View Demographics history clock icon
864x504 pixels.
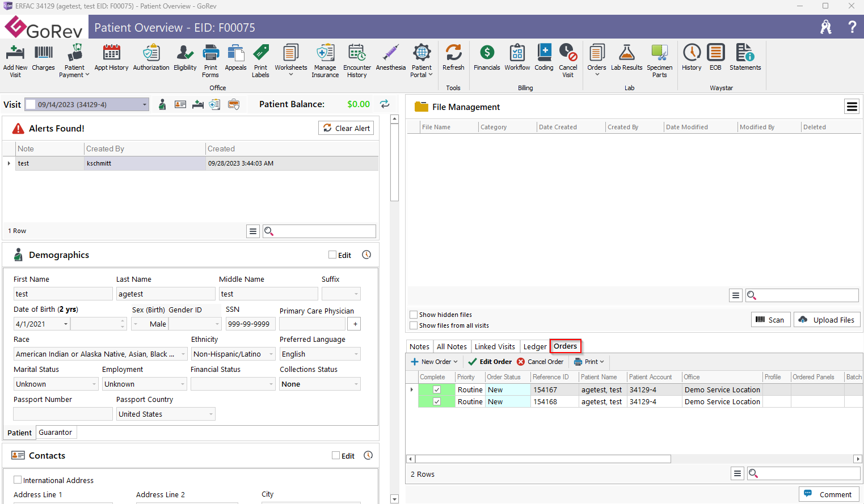tap(366, 255)
